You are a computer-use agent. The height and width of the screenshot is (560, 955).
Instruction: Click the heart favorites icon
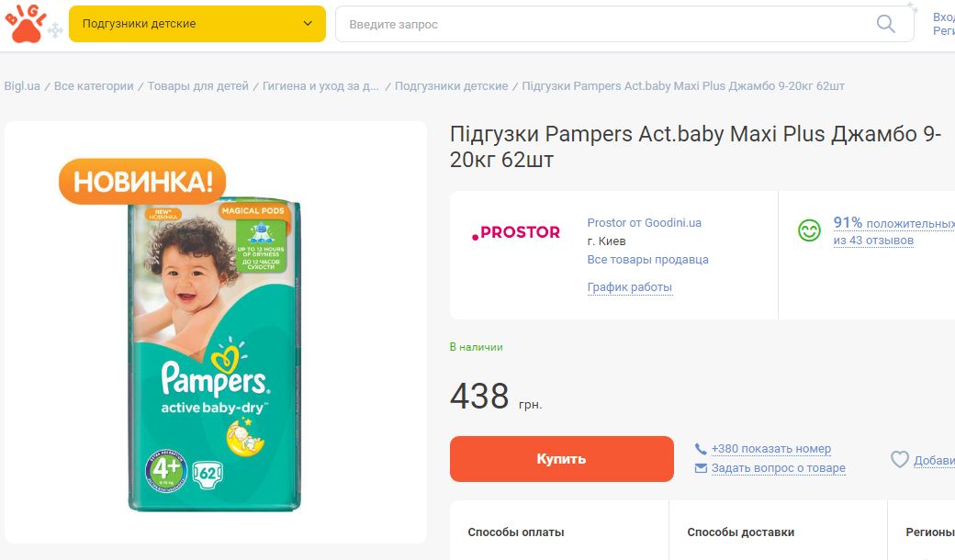click(900, 460)
